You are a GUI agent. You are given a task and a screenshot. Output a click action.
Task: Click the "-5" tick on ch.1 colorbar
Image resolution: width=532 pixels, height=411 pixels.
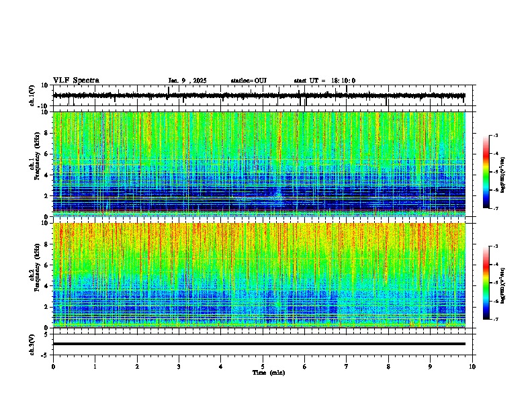click(x=495, y=172)
